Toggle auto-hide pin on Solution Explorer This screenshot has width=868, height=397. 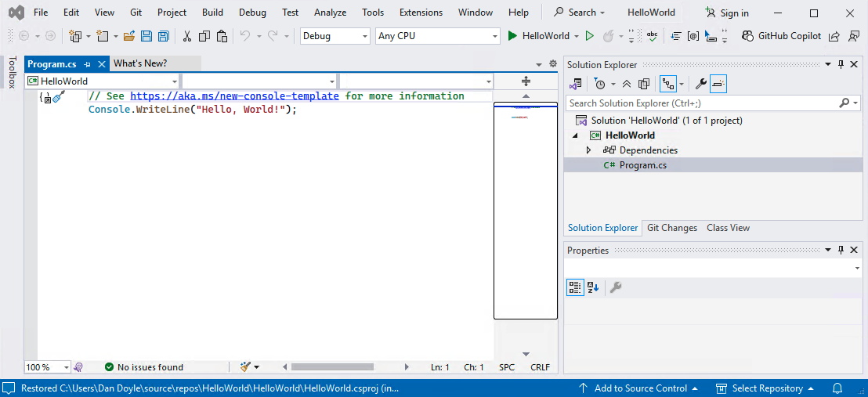[x=841, y=65]
